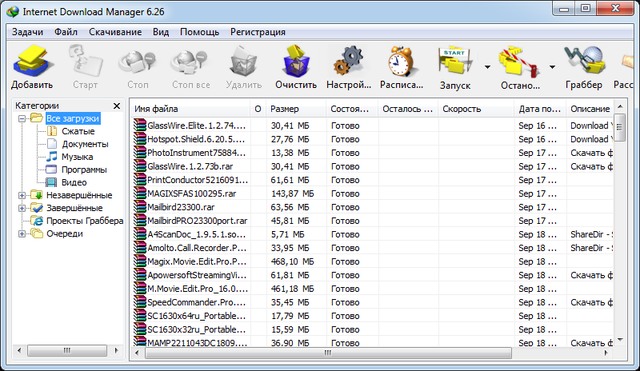Open the Скачивание menu
Screen dimensions: 640x371
(x=115, y=32)
